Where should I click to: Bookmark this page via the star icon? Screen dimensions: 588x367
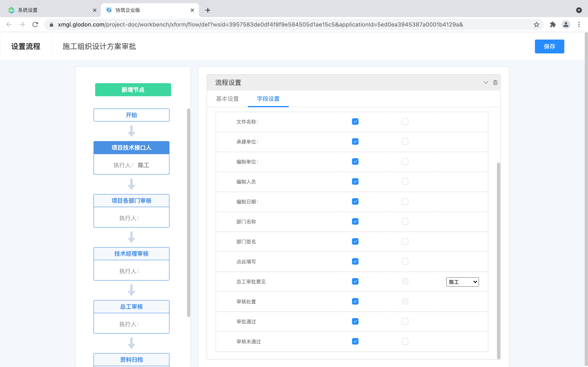point(536,24)
